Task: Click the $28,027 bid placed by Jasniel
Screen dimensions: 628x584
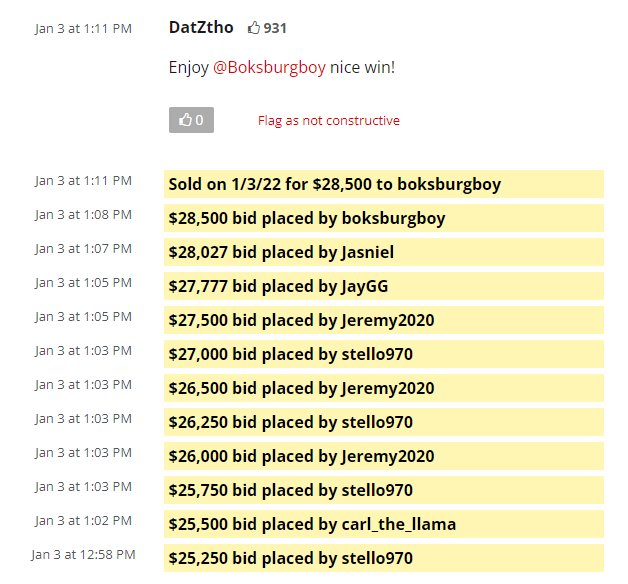Action: (384, 252)
